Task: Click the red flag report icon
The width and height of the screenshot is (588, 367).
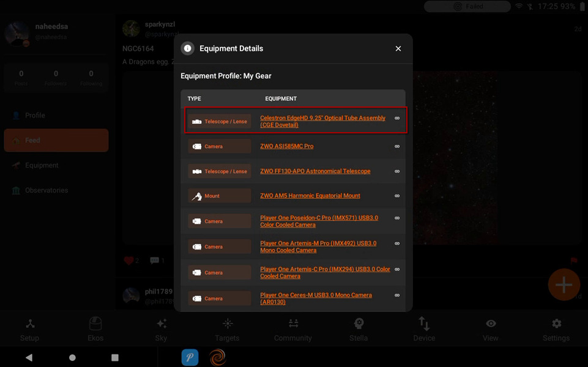Action: 574,261
